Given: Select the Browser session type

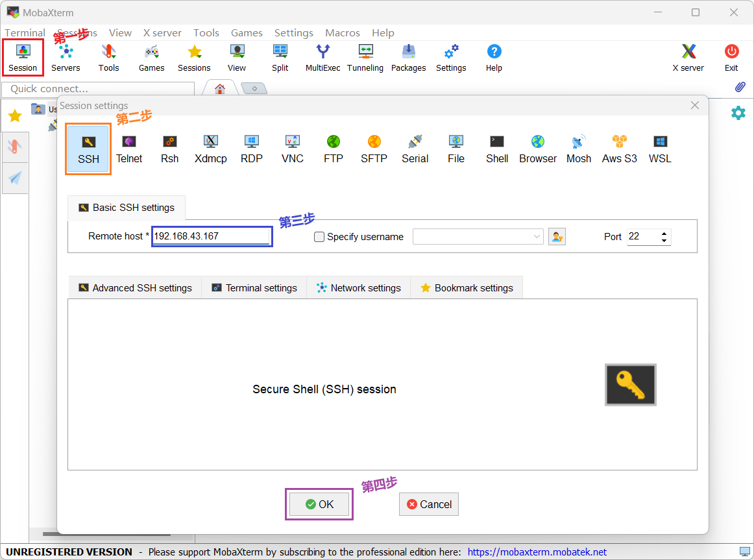Looking at the screenshot, I should (x=538, y=149).
